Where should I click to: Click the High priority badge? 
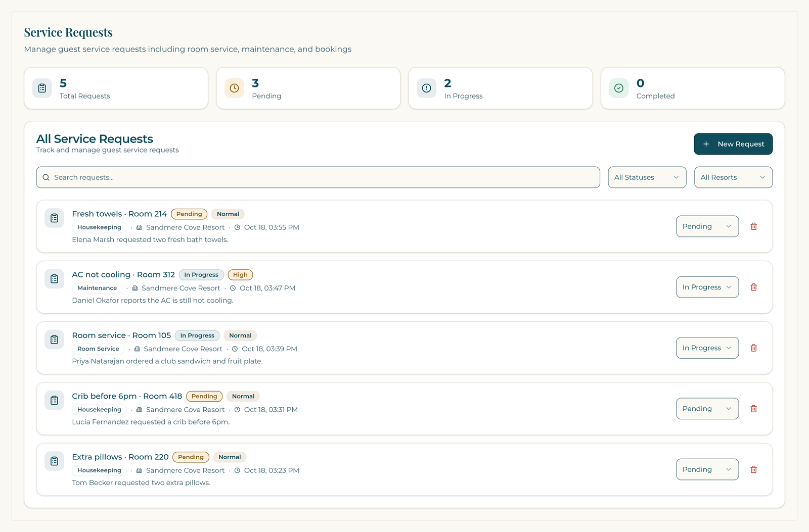(x=240, y=275)
